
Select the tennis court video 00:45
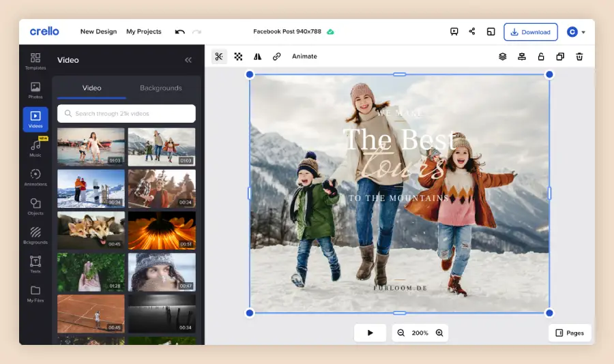[x=91, y=314]
